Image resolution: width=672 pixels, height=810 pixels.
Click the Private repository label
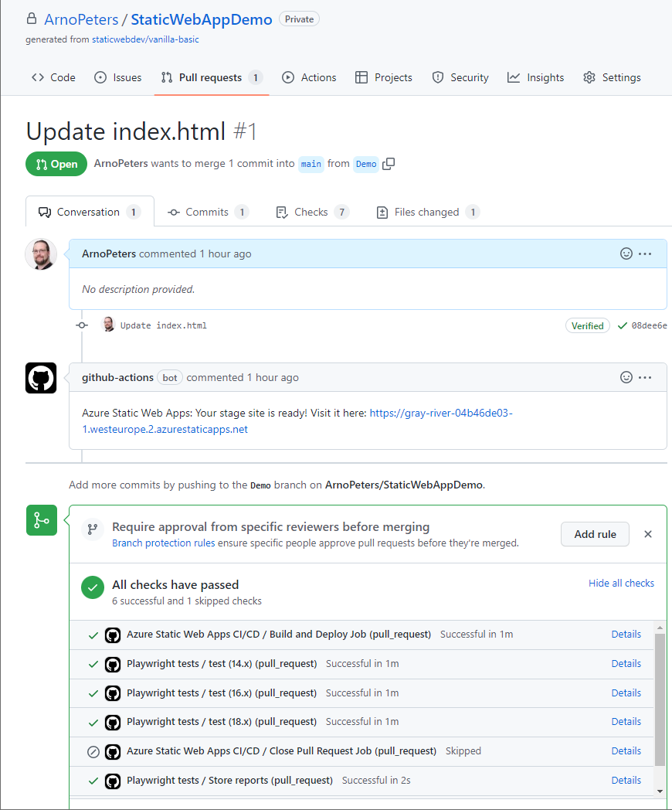click(x=300, y=19)
